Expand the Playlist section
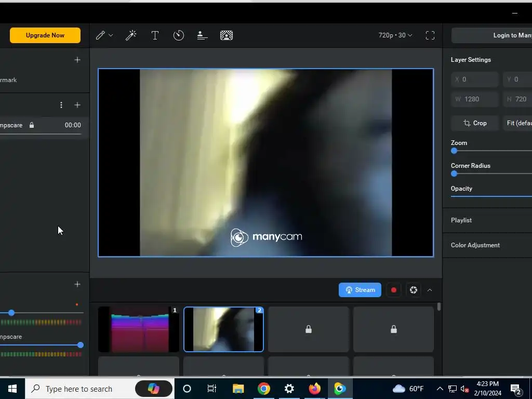This screenshot has height=399, width=532. pyautogui.click(x=487, y=220)
